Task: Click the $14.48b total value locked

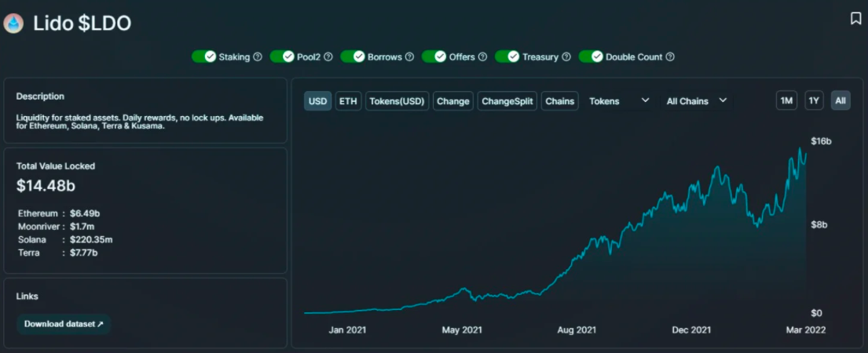Action: pyautogui.click(x=46, y=186)
